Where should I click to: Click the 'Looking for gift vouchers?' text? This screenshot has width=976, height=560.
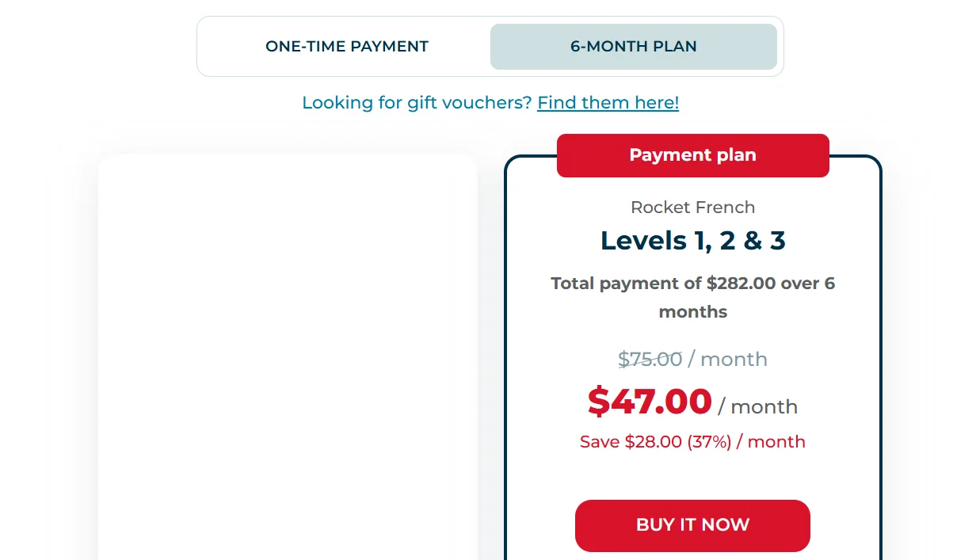[x=417, y=103]
